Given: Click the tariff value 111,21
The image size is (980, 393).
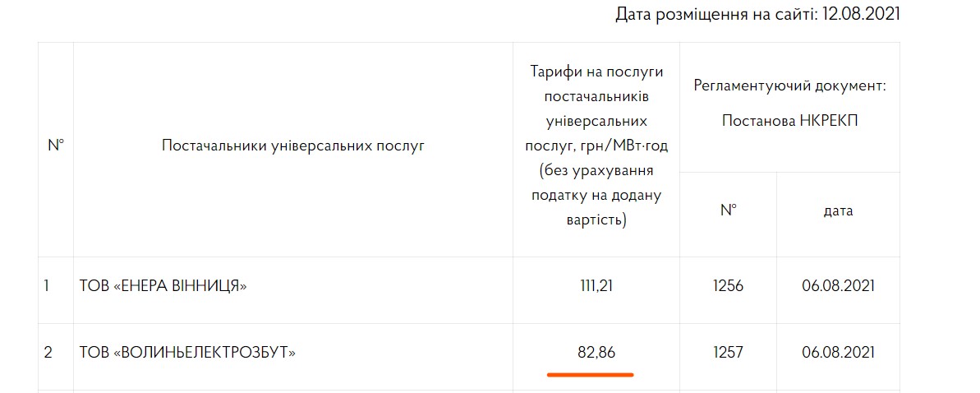Looking at the screenshot, I should tap(596, 286).
